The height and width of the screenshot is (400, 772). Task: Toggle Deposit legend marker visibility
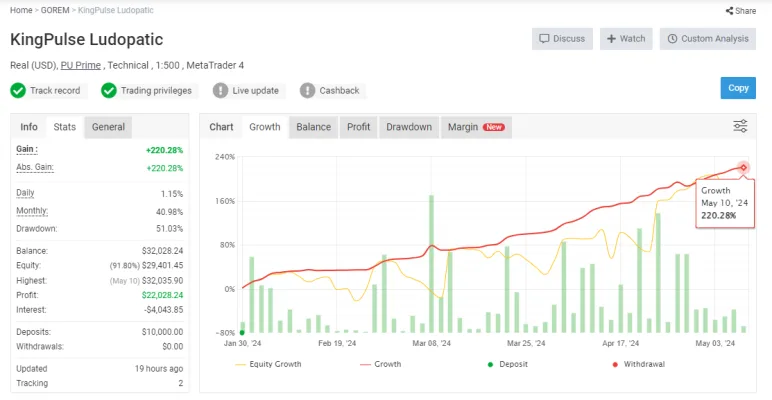coord(508,364)
